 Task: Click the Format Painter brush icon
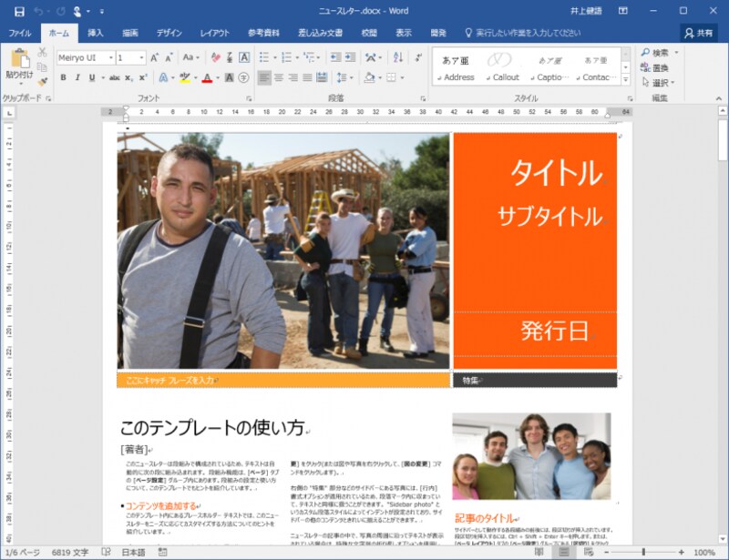(43, 81)
